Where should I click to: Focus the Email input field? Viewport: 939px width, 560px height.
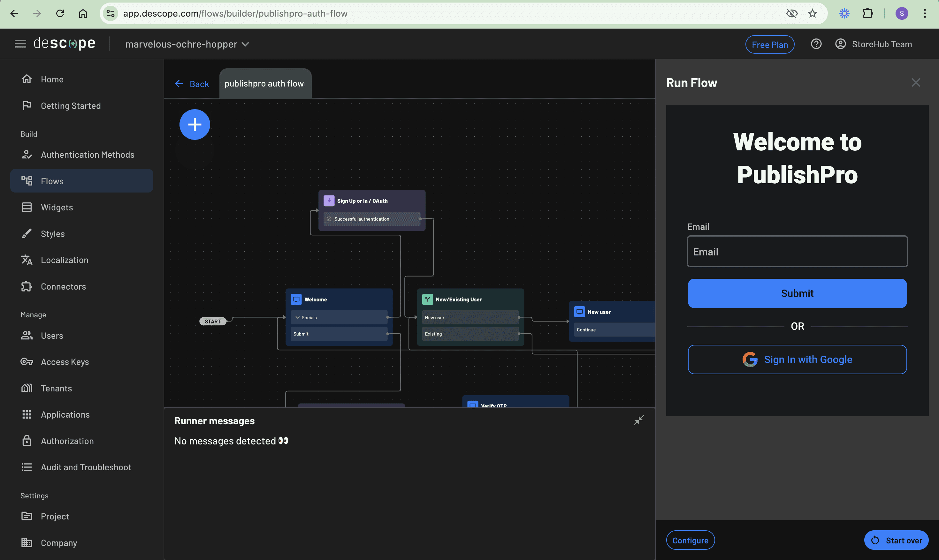[797, 251]
